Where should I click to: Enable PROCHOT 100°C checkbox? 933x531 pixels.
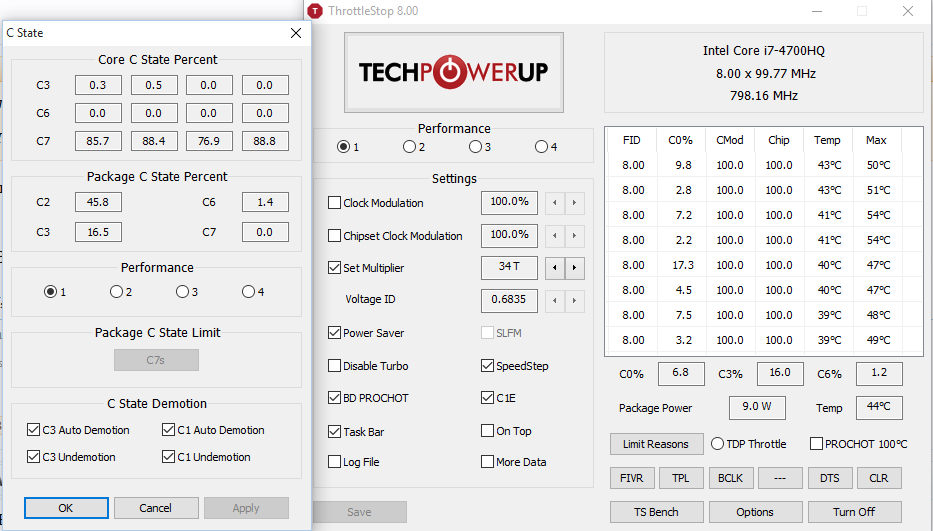click(x=816, y=443)
